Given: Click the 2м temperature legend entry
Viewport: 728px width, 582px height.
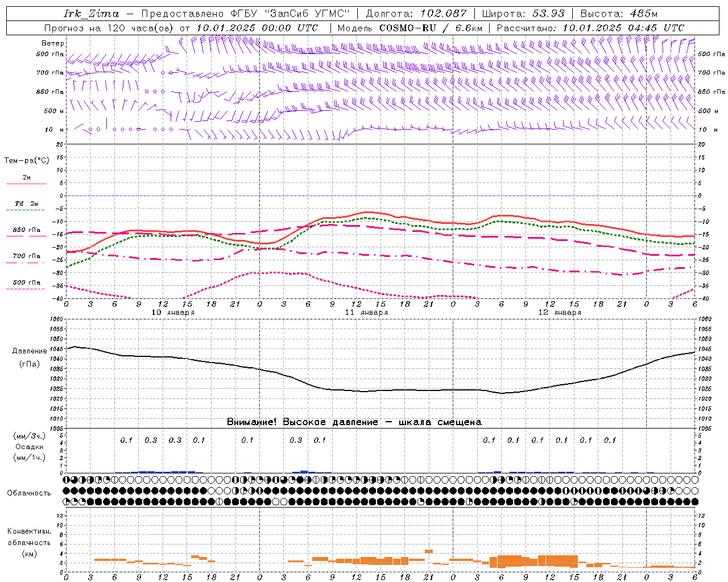Looking at the screenshot, I should click(x=27, y=178).
